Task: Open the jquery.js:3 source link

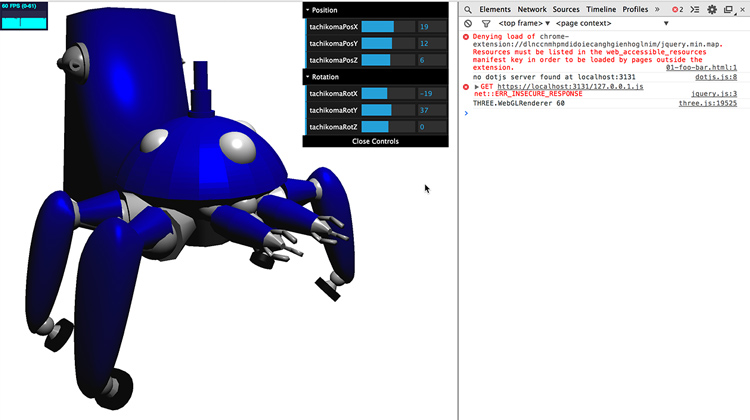Action: coord(714,94)
